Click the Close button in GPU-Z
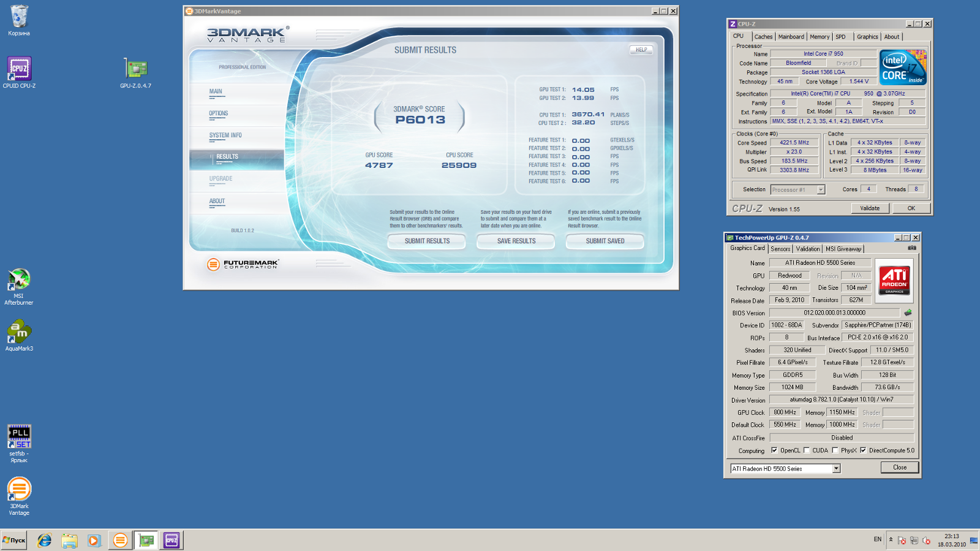The height and width of the screenshot is (551, 980). click(x=900, y=467)
